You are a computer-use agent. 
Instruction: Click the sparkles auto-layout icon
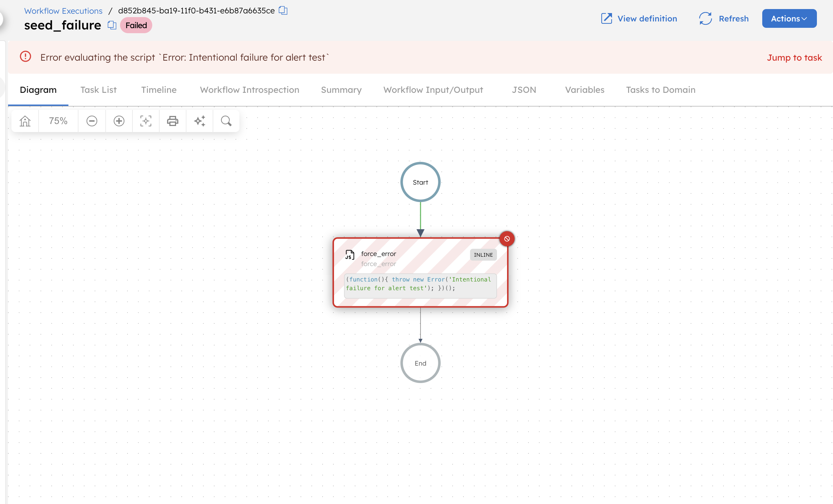point(200,121)
